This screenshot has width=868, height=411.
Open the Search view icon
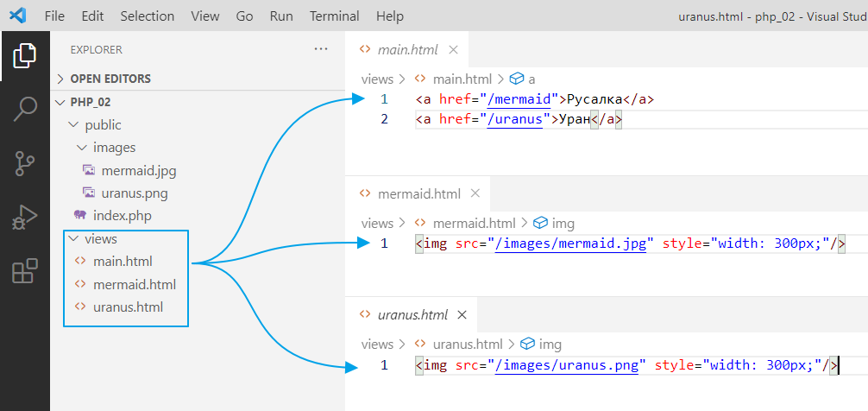point(24,110)
